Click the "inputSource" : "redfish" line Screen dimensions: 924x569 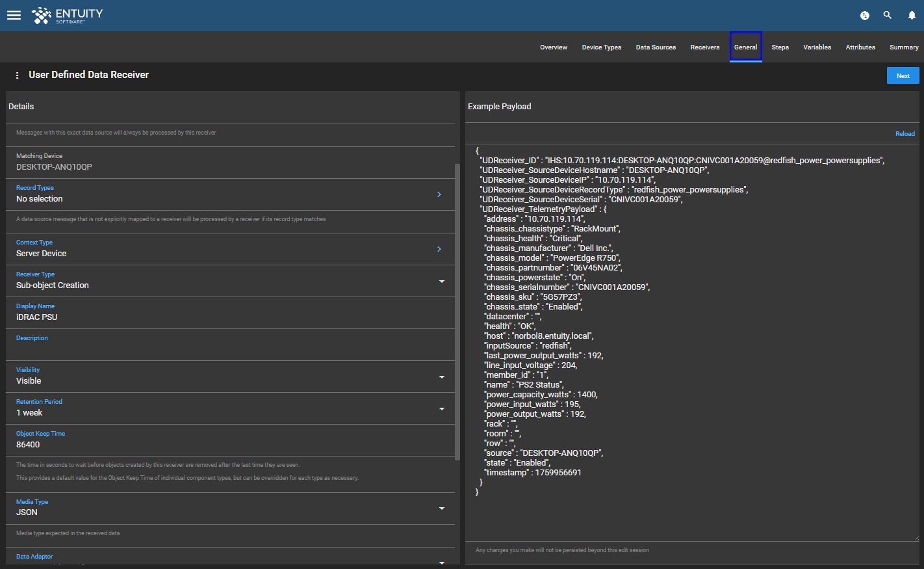(528, 346)
